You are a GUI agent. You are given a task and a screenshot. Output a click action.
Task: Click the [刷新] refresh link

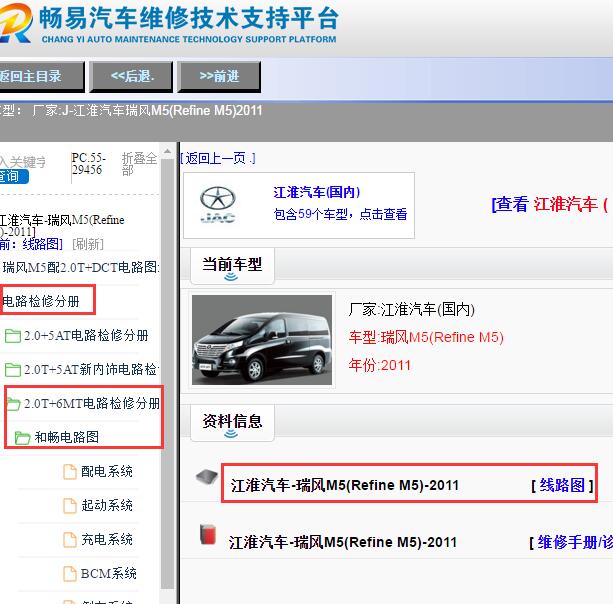[x=88, y=244]
